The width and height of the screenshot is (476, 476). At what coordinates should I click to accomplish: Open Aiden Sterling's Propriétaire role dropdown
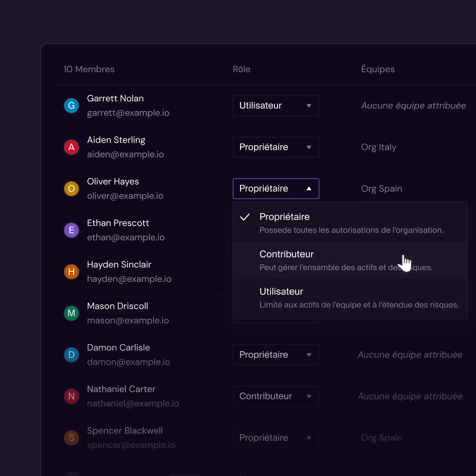click(276, 147)
